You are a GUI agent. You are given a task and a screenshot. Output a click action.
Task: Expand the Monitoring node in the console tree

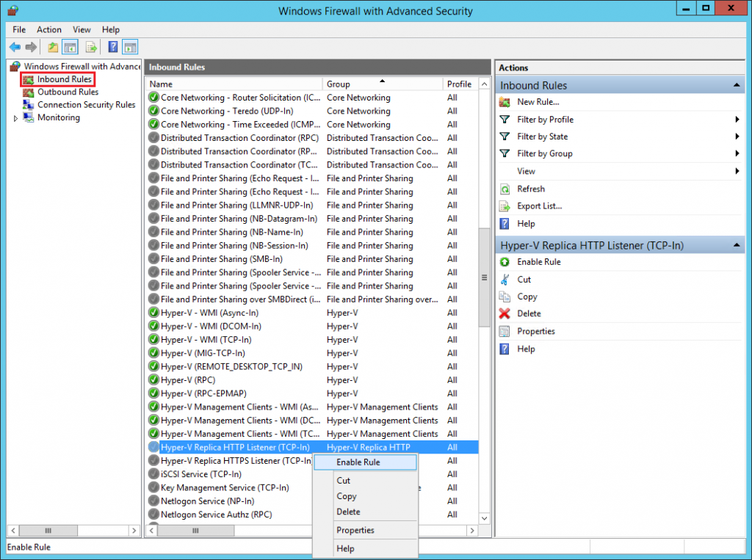pos(15,117)
